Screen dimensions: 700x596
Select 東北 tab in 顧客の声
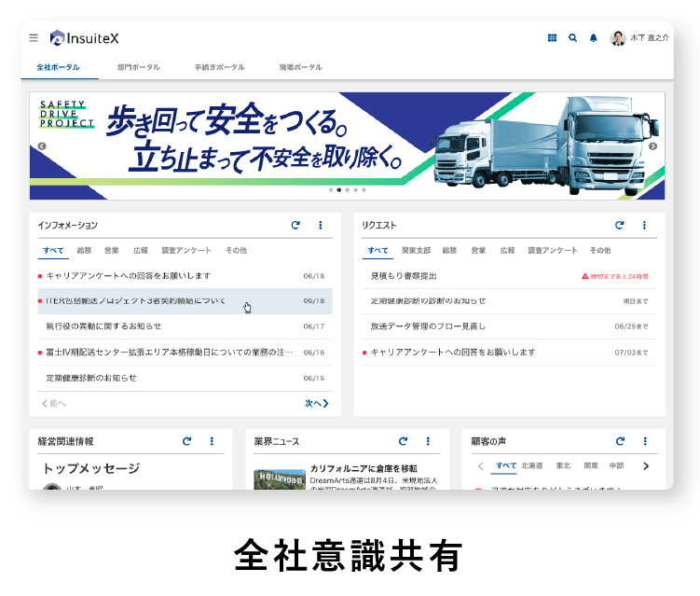tap(563, 465)
